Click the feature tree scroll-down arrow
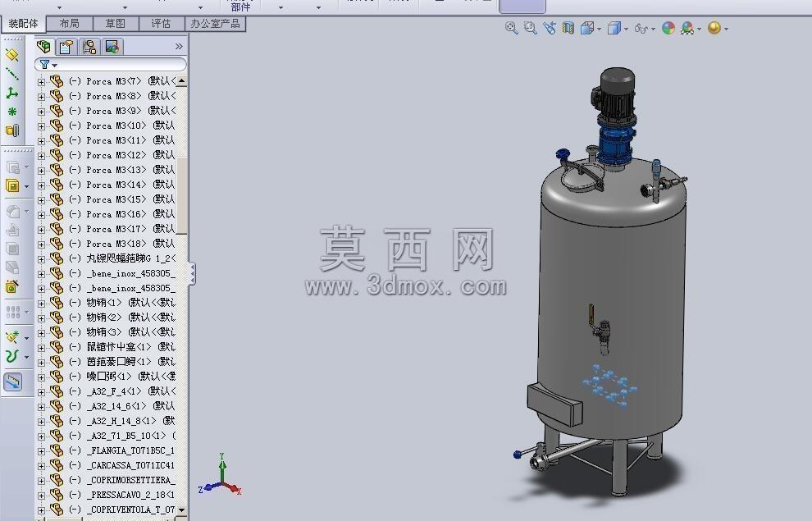This screenshot has height=521, width=812. tap(181, 510)
